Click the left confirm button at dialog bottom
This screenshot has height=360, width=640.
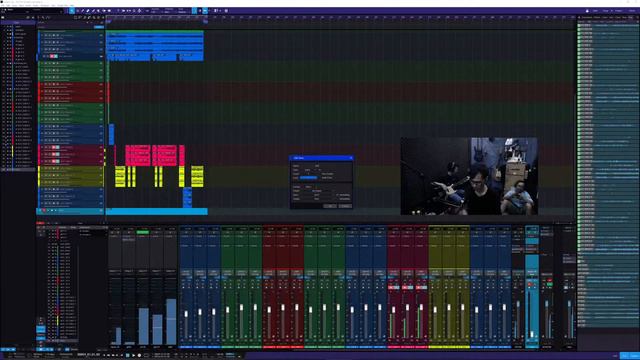click(330, 206)
